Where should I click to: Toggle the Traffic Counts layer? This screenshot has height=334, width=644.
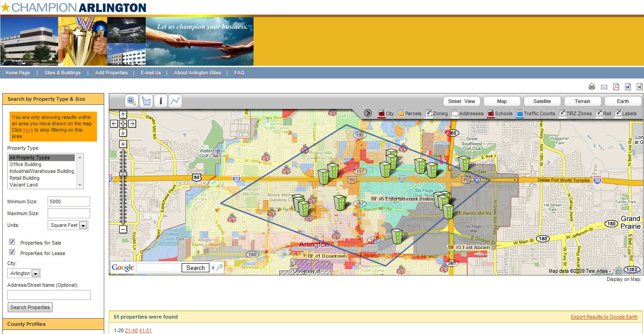(520, 113)
